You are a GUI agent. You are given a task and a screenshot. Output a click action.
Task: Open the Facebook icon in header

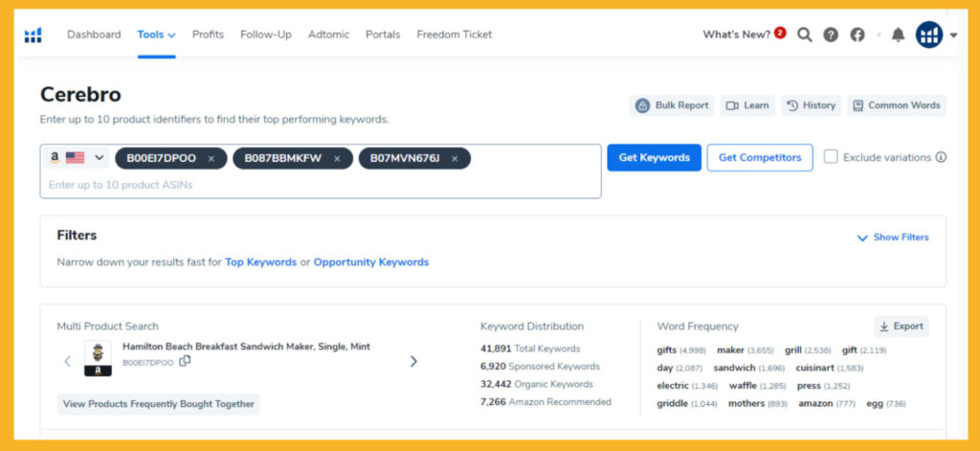[x=857, y=34]
